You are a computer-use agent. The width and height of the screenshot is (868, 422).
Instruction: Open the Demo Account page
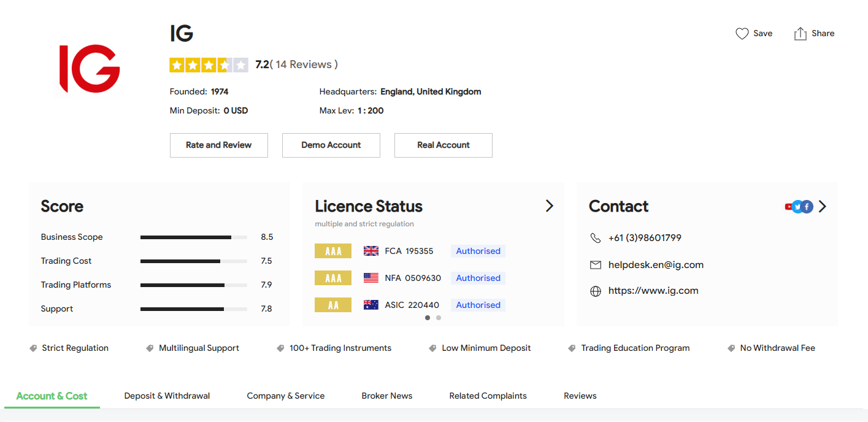click(331, 145)
